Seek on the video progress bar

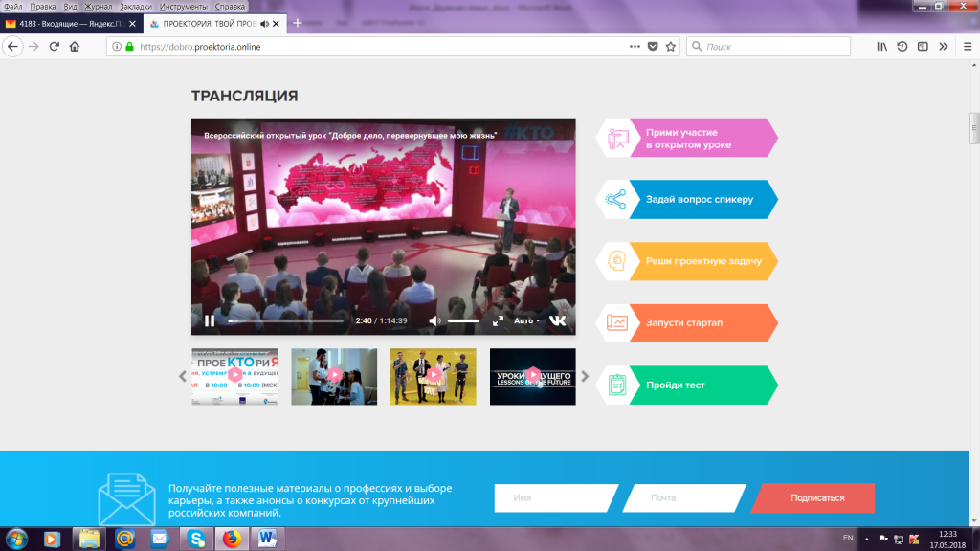(285, 320)
